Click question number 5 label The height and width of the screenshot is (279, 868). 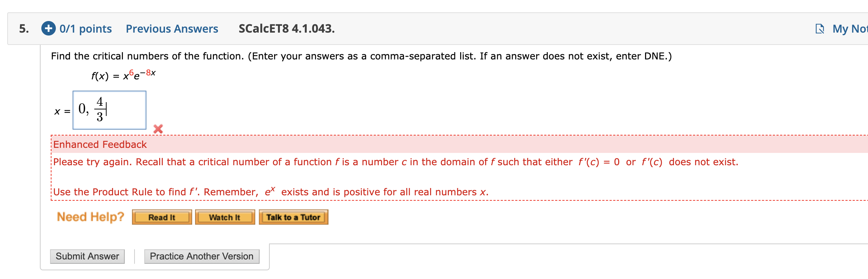(x=22, y=29)
